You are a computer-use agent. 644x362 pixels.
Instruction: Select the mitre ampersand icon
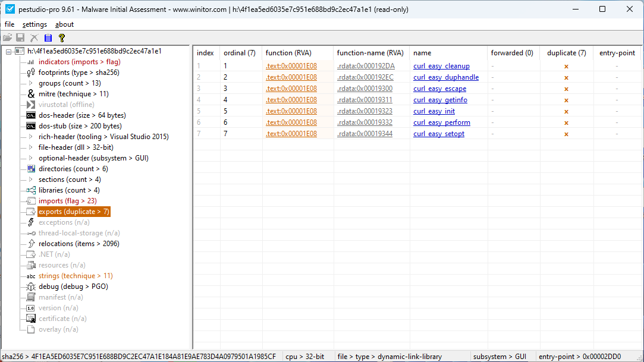(x=31, y=93)
